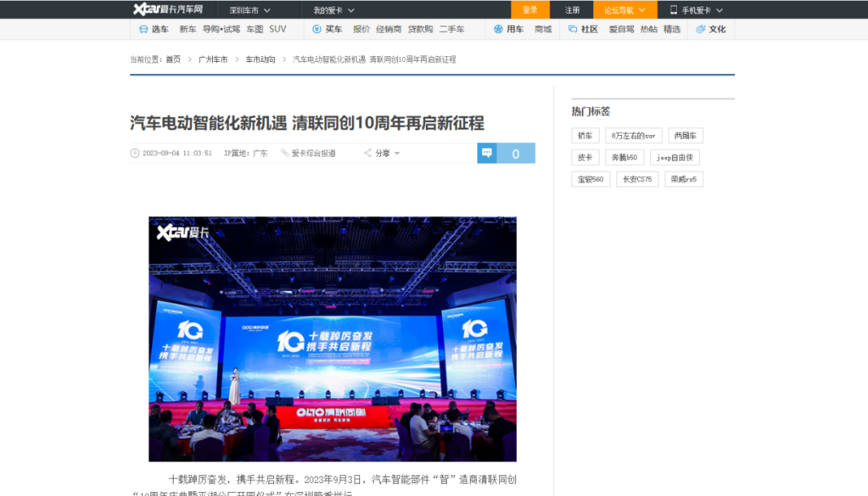
Task: Select the 奔腾b50 tag
Action: pyautogui.click(x=624, y=158)
